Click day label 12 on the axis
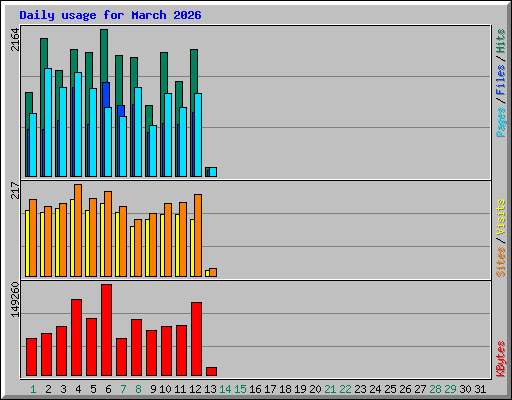The height and width of the screenshot is (400, 512). [195, 389]
